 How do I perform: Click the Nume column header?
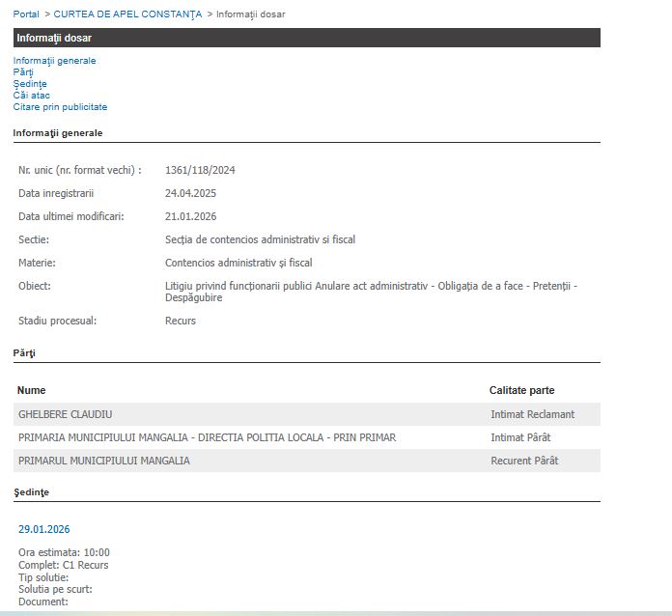point(32,390)
